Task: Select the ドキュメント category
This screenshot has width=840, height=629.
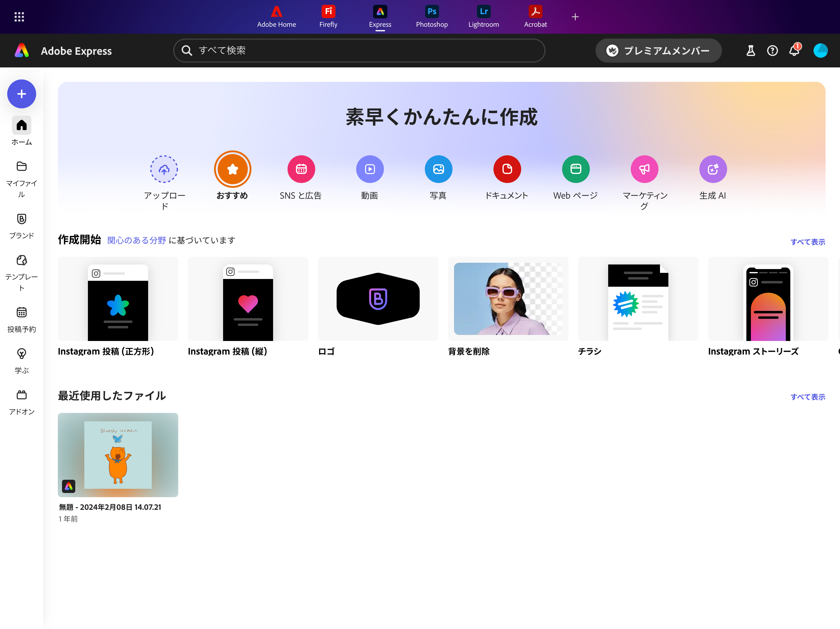Action: click(507, 169)
